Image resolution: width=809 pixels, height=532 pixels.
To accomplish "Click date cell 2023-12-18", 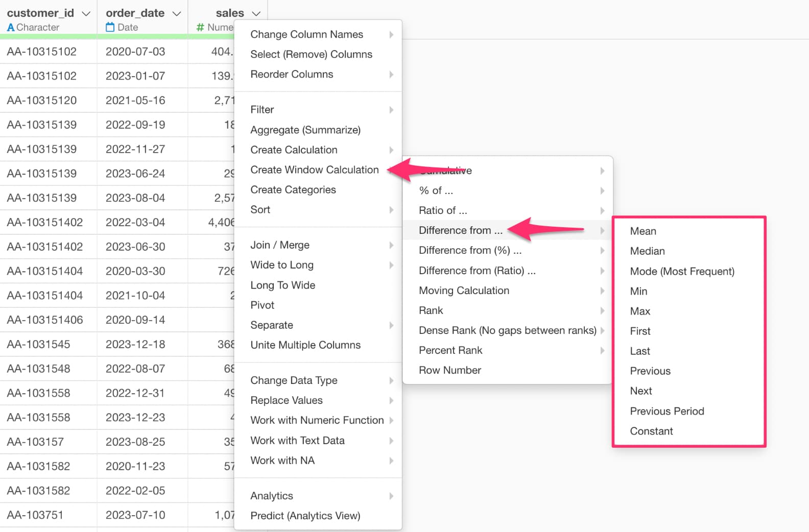I will tap(142, 344).
